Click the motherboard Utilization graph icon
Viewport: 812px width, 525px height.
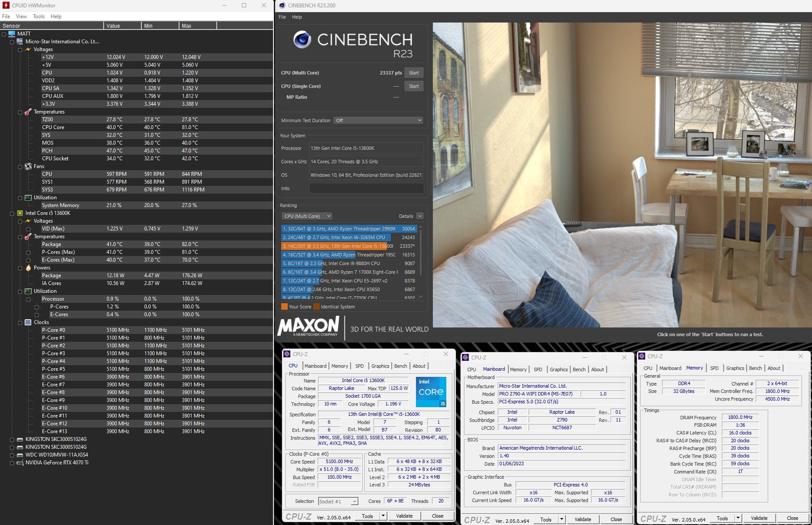click(x=28, y=198)
